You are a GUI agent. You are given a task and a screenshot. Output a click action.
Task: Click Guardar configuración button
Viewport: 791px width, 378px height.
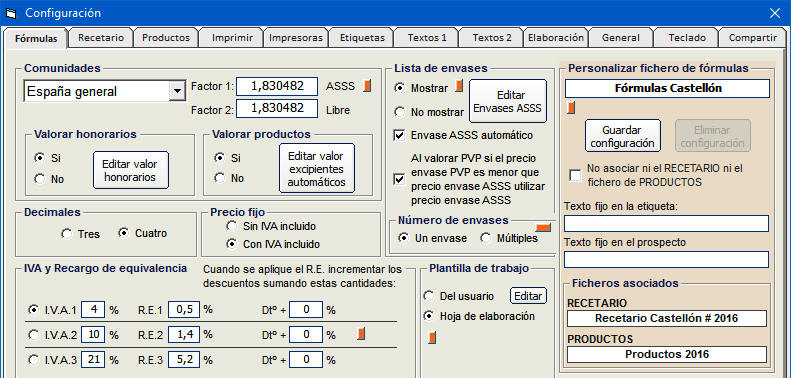623,136
